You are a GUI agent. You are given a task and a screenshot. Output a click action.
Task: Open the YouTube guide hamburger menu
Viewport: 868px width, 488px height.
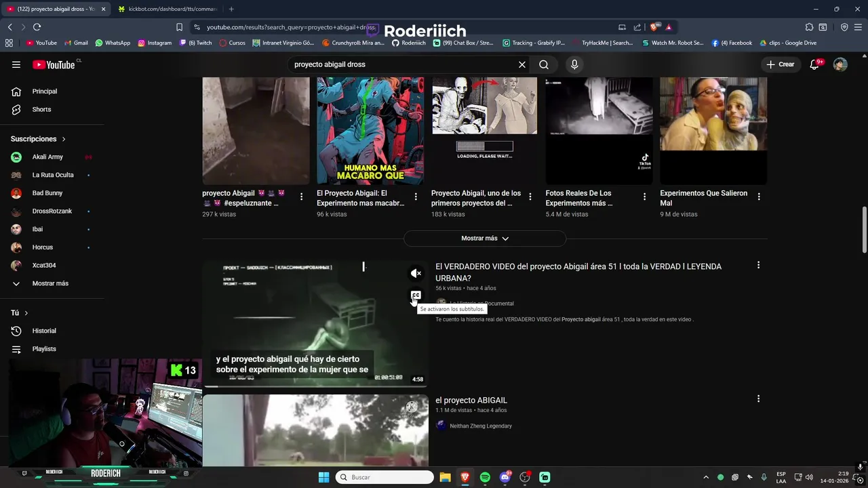point(16,64)
